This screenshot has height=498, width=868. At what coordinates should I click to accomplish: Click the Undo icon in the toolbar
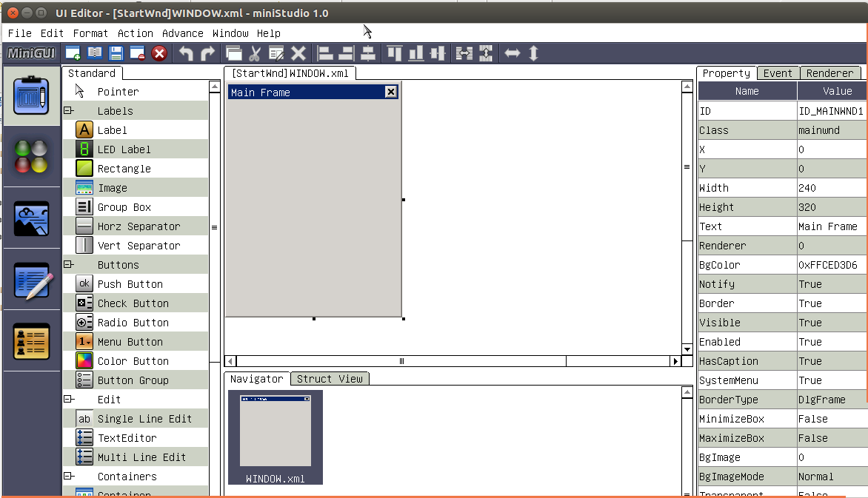pos(184,53)
